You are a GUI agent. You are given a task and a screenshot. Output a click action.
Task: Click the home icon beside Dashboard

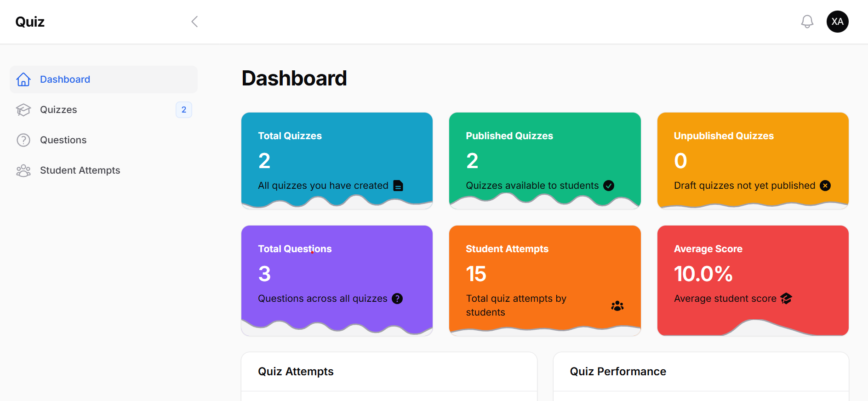(23, 79)
